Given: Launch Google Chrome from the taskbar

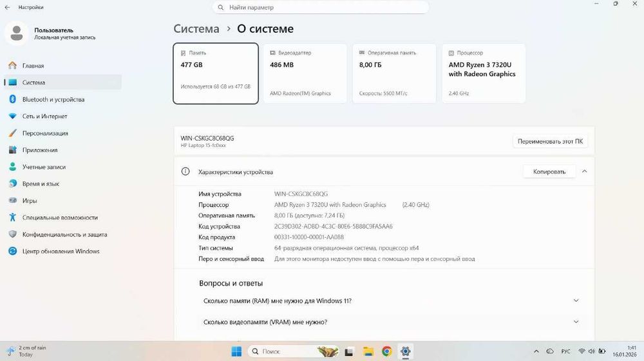Looking at the screenshot, I should click(x=386, y=351).
